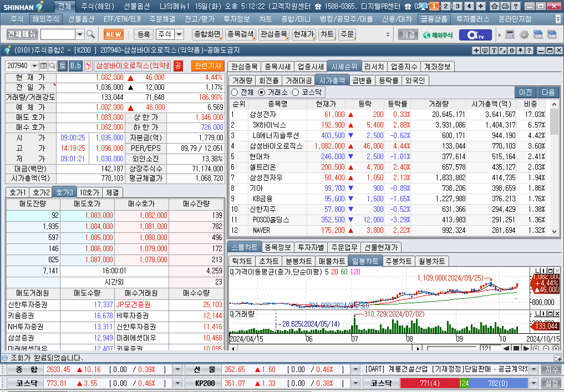Switch to the 주봉차트 tab

click(398, 261)
